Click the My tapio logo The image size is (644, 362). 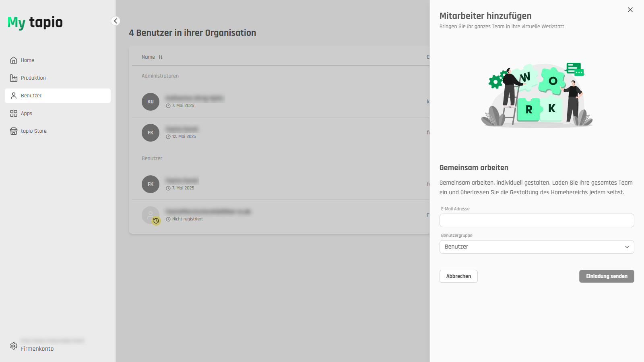pyautogui.click(x=35, y=23)
